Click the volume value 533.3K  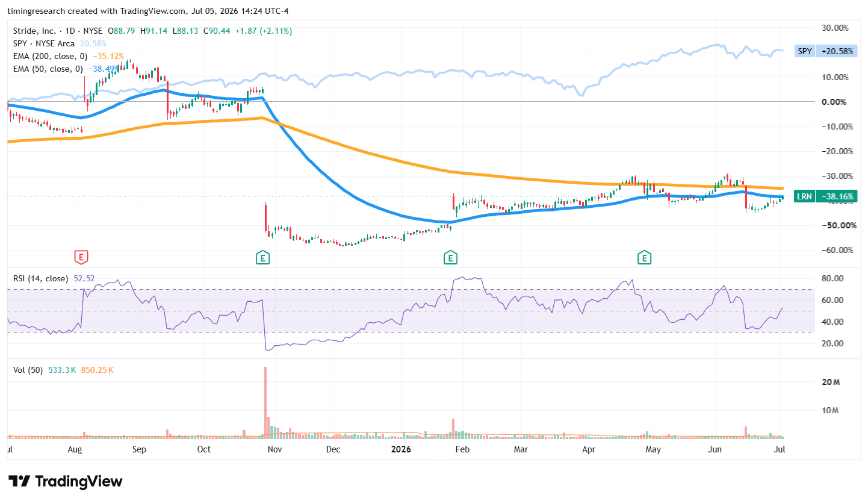[x=61, y=370]
